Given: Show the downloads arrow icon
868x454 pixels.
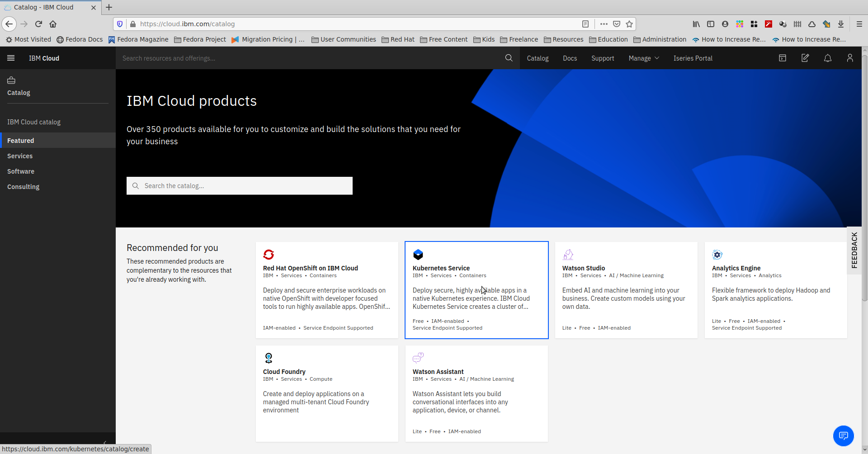Looking at the screenshot, I should [841, 24].
